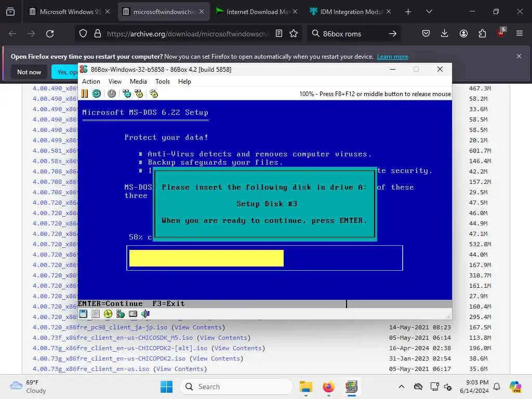This screenshot has height=399, width=532.
Task: Click the CD-ROM drive status icon
Action: coord(108,314)
